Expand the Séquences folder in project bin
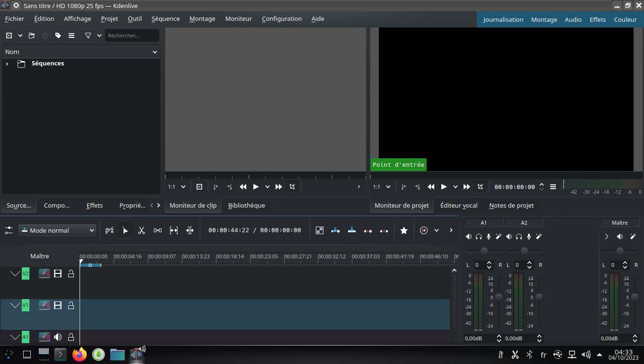The image size is (644, 364). 7,64
